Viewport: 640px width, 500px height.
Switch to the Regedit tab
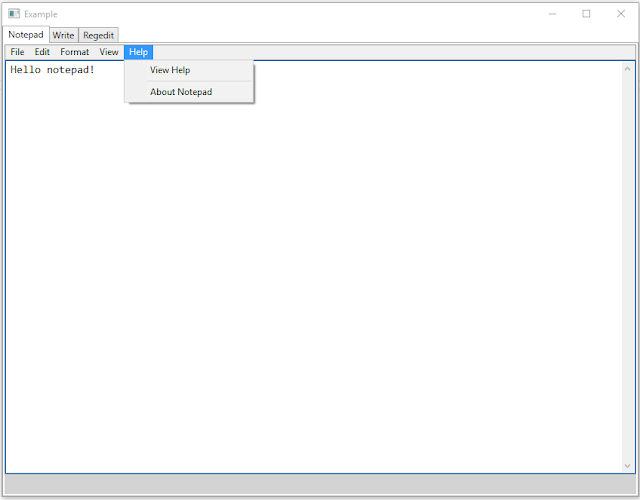tap(98, 36)
